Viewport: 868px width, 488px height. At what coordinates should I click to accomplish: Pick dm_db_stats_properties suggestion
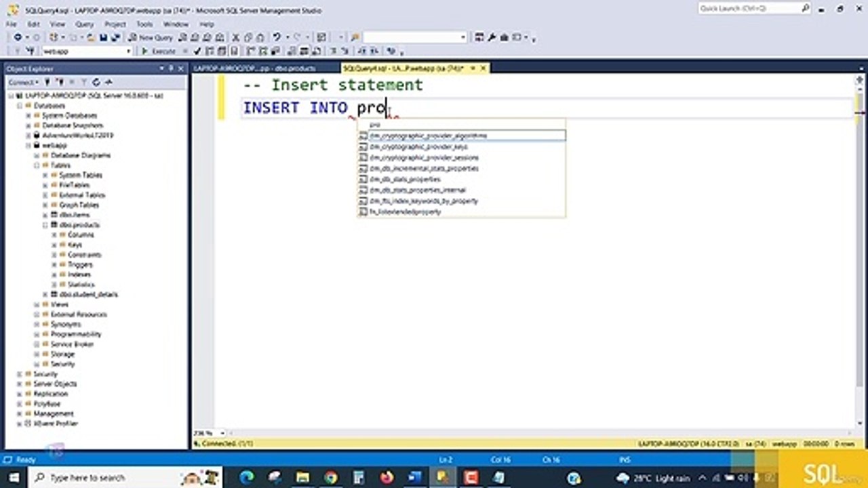[x=461, y=179]
